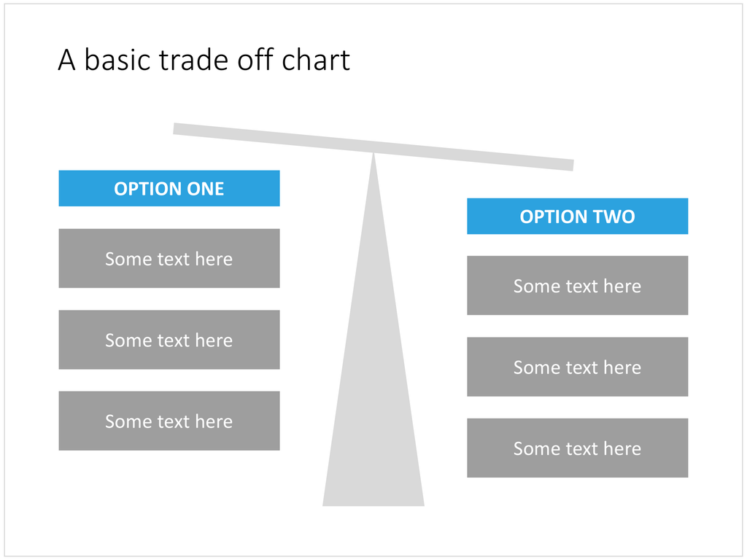
Task: Click the triangle tip touching the beam
Action: coord(373,156)
